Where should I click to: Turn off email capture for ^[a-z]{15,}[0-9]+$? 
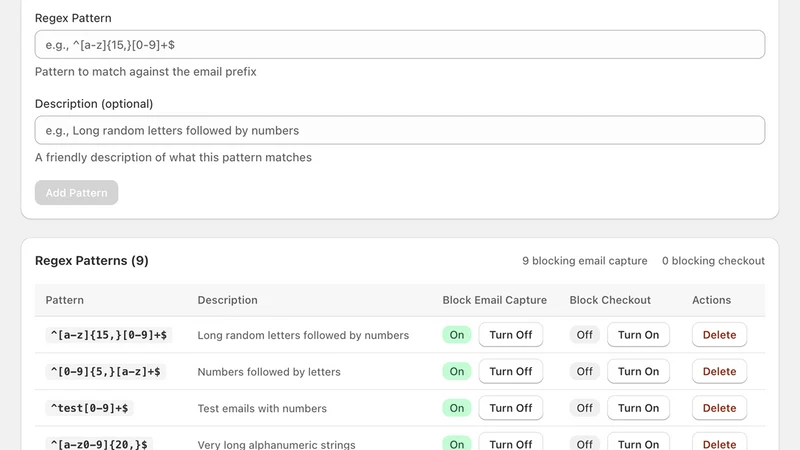511,335
